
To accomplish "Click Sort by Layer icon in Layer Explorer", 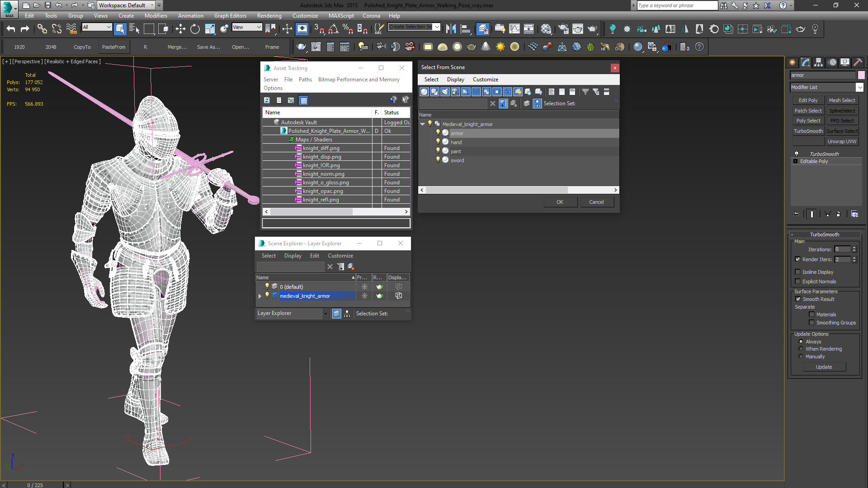I will (x=336, y=314).
